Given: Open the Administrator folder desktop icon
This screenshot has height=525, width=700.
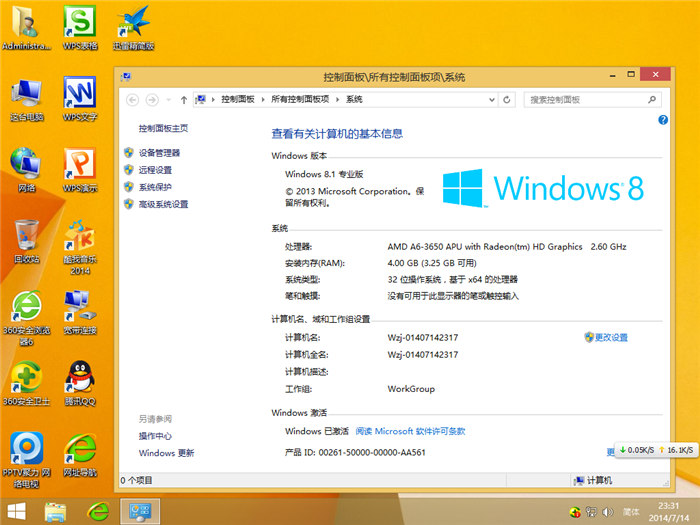Looking at the screenshot, I should [26, 27].
